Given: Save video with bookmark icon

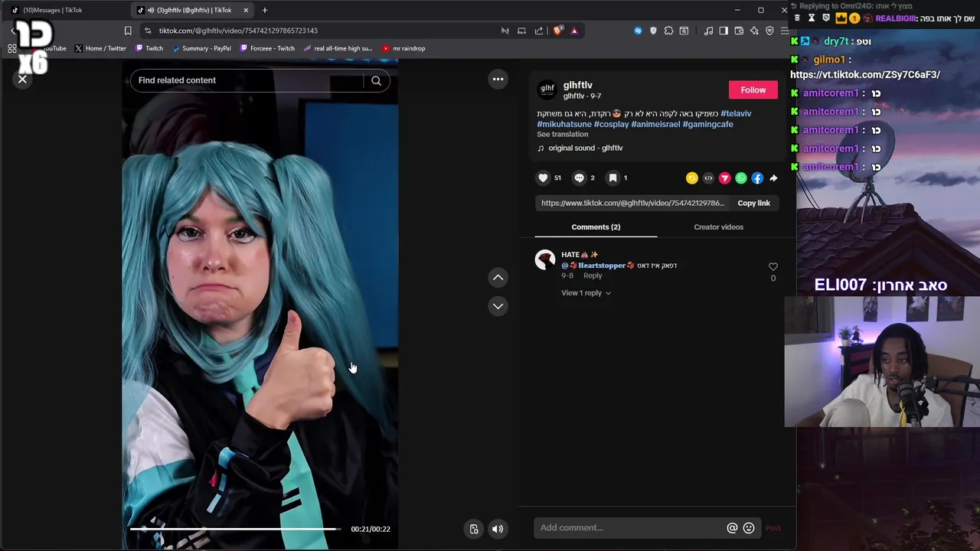Looking at the screenshot, I should pyautogui.click(x=612, y=178).
